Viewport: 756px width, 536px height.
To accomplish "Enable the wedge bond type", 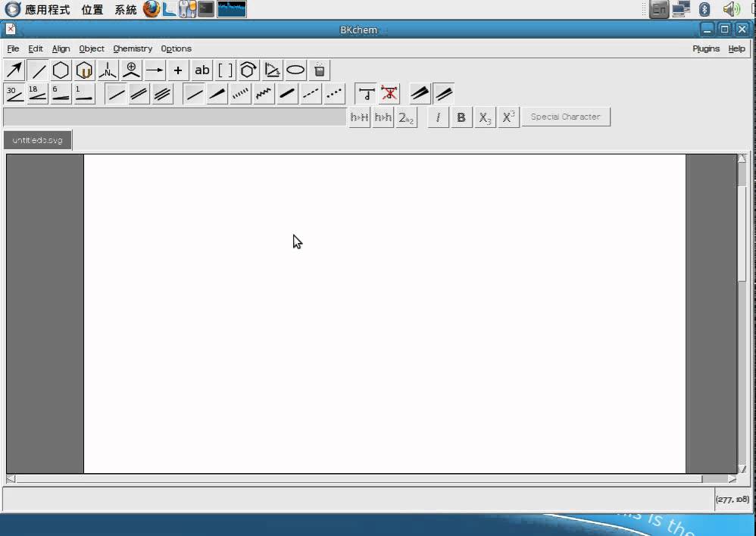I will pos(217,94).
